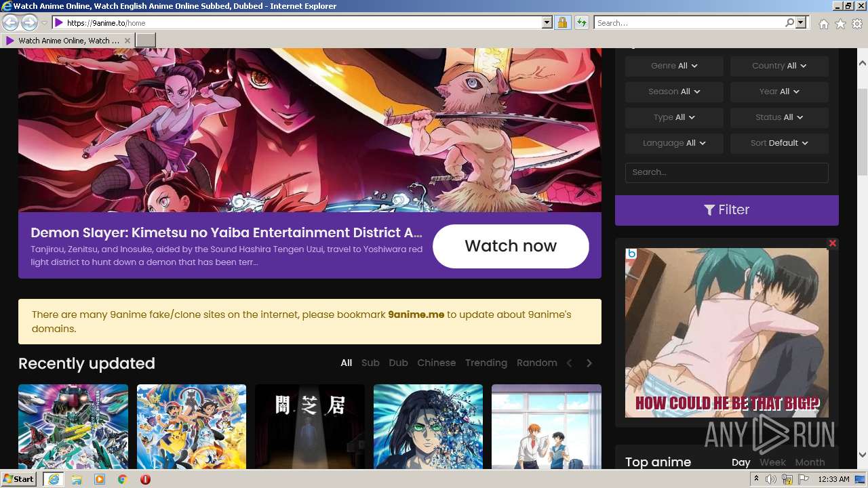Click the purple Filter button
Image resolution: width=868 pixels, height=488 pixels.
click(727, 210)
